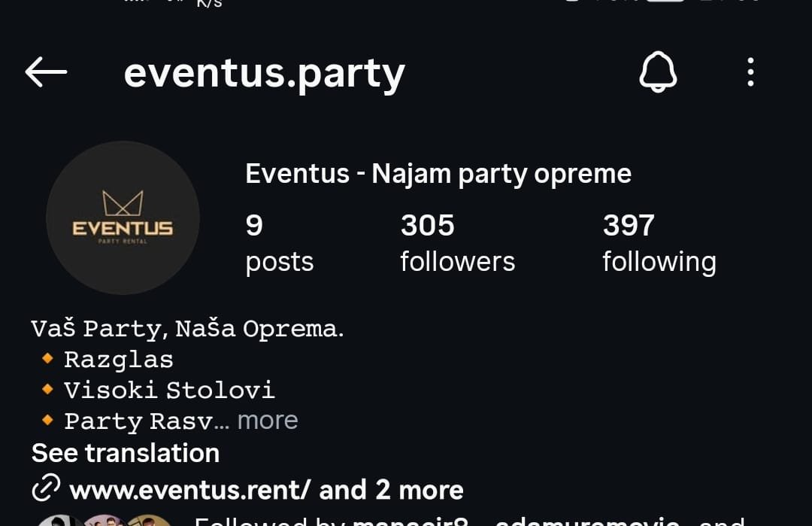
Task: Tap the orange diamond bullet beside Visoki Stolovi
Action: click(x=47, y=389)
